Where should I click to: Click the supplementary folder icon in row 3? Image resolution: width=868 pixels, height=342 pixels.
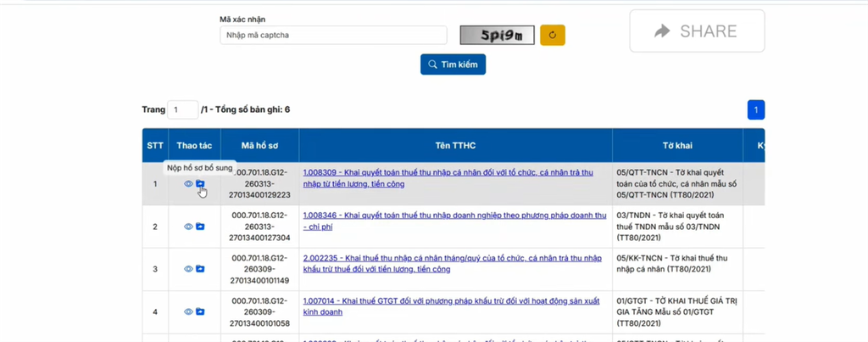[x=201, y=269]
